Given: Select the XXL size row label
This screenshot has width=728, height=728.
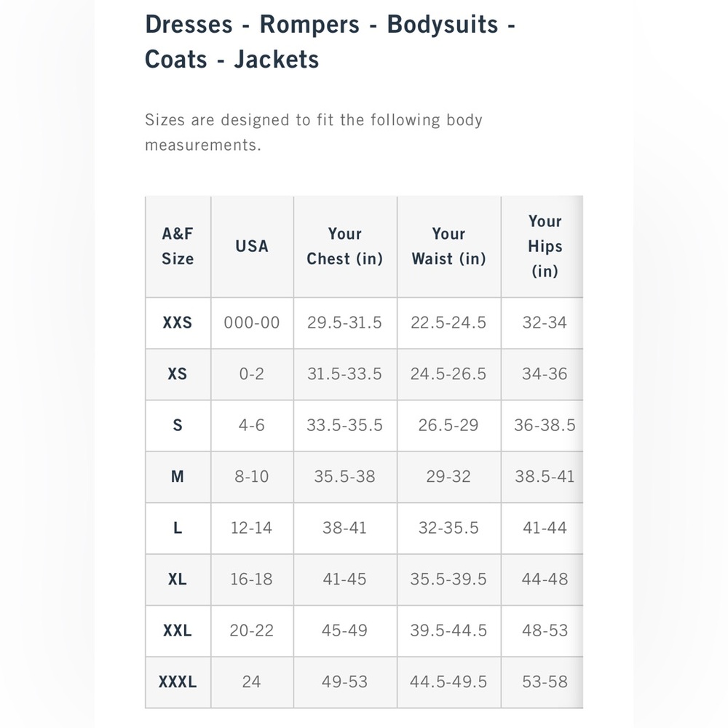Looking at the screenshot, I should (178, 630).
